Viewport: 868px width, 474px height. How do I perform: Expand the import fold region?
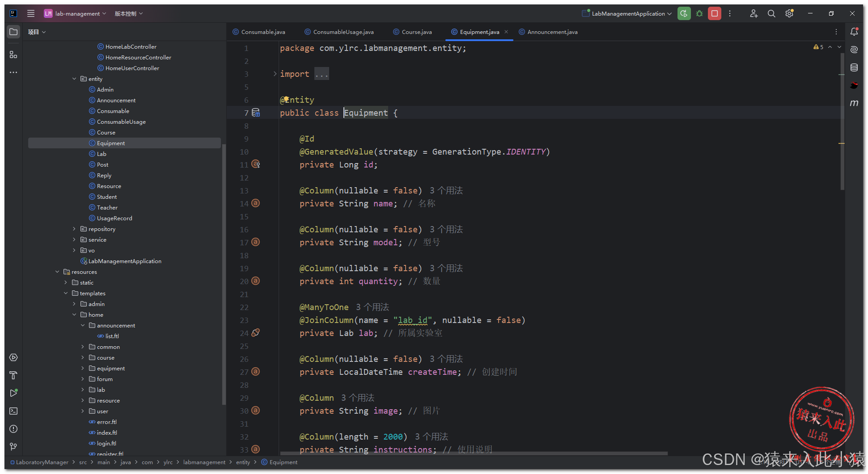275,74
